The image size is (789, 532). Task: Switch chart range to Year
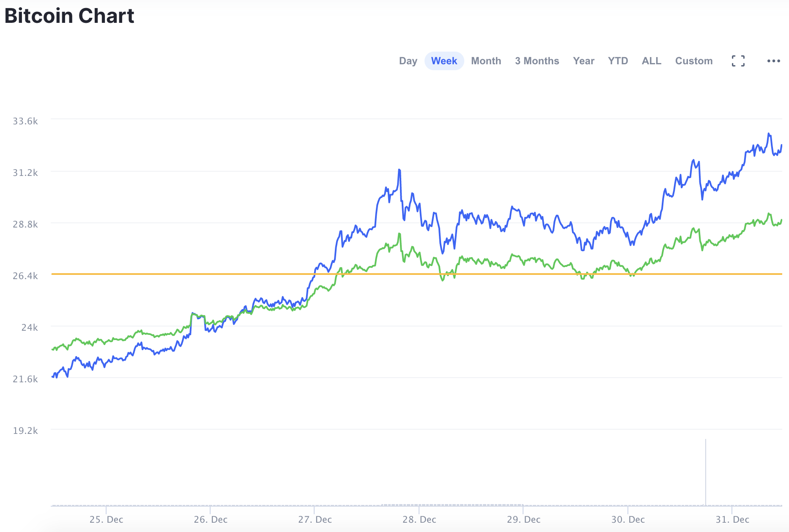[584, 61]
